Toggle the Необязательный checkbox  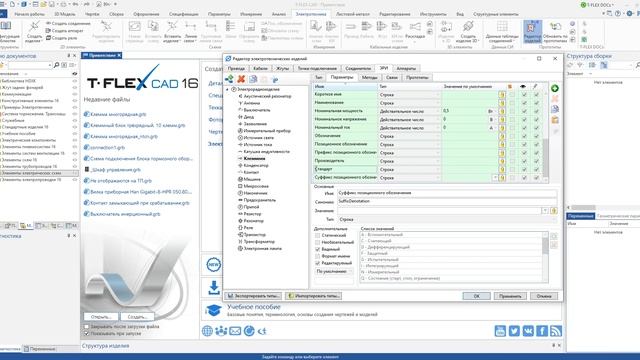[318, 242]
